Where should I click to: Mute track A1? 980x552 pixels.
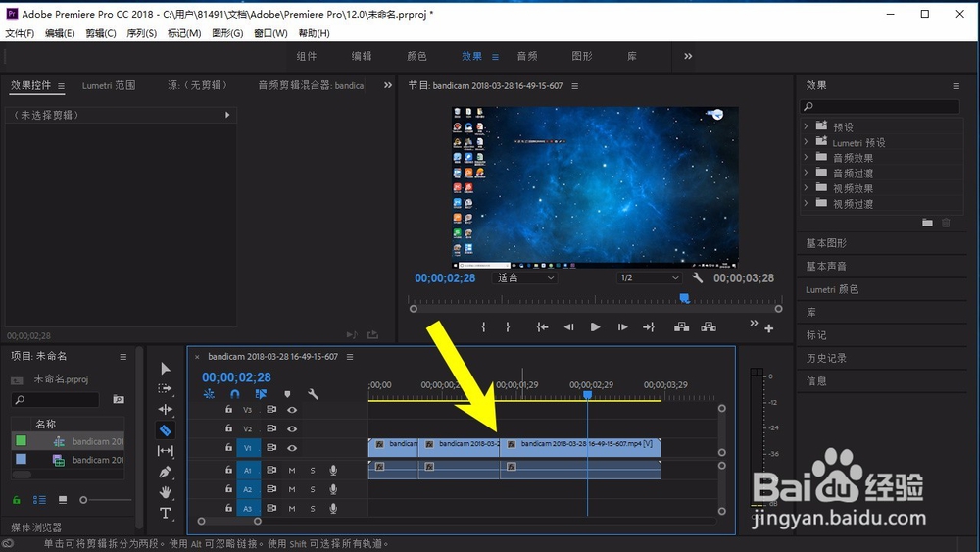click(292, 470)
